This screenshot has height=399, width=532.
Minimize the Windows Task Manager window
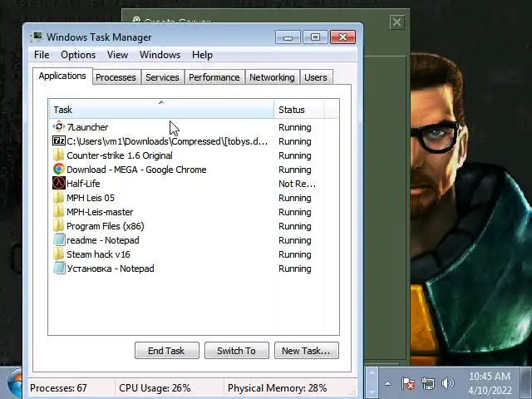[x=288, y=37]
